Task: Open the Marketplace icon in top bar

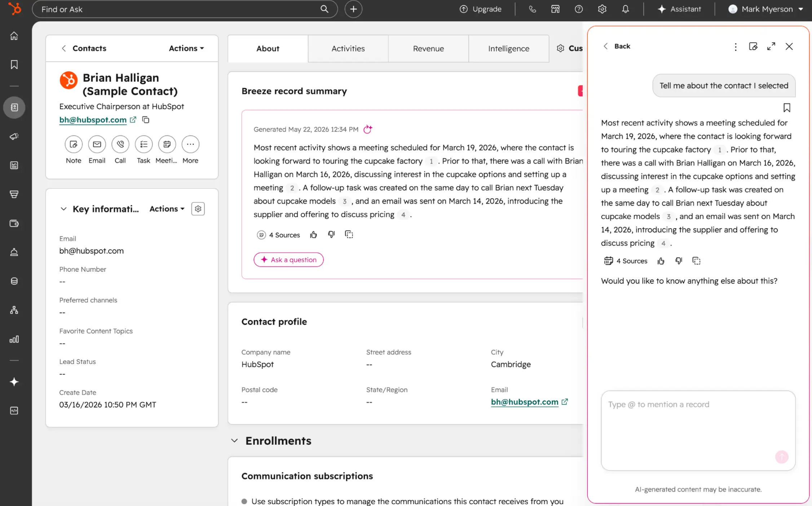Action: [555, 9]
